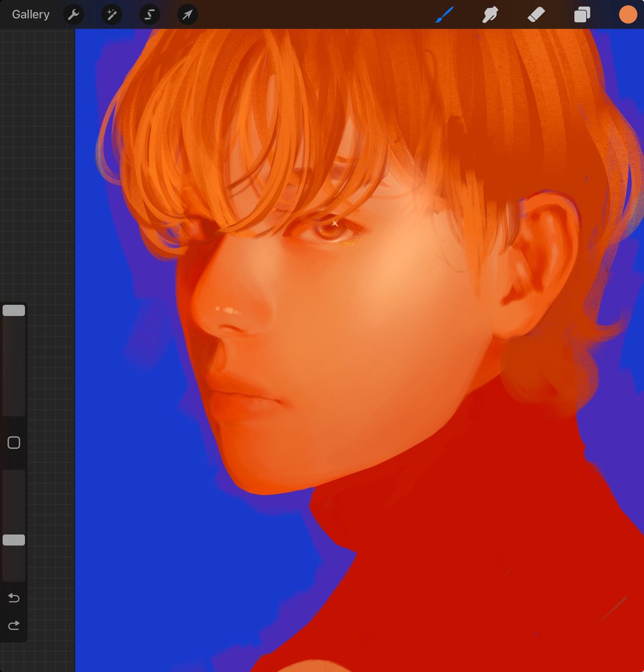Activate the Transform arrow tool
This screenshot has width=644, height=672.
(x=188, y=15)
